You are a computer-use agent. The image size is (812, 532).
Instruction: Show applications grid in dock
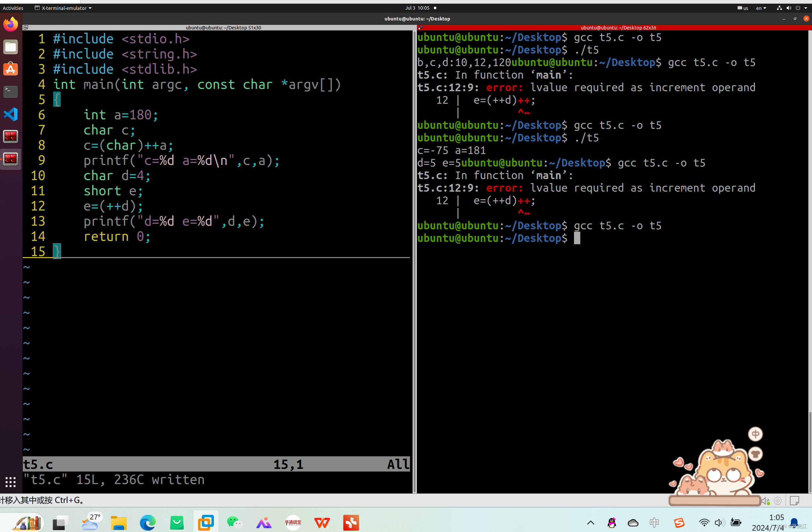tap(11, 481)
